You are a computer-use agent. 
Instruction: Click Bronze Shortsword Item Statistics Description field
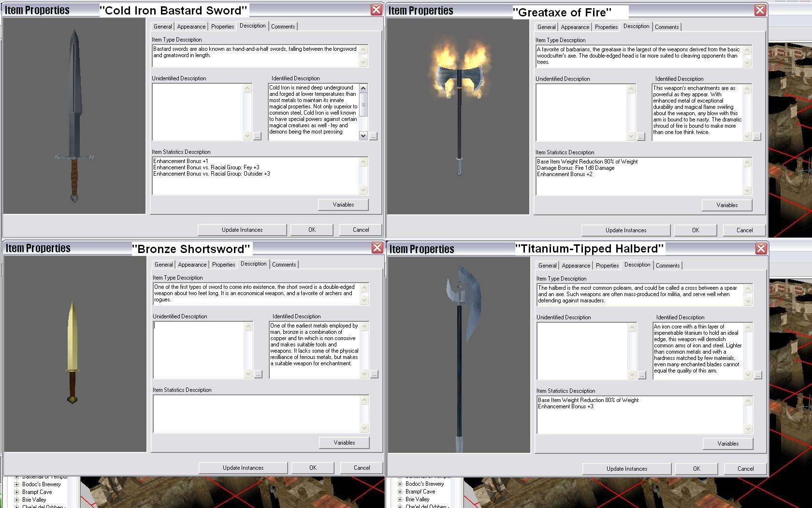click(257, 414)
